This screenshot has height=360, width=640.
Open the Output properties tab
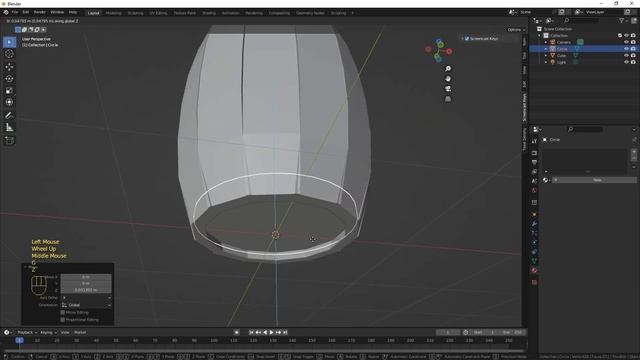[534, 162]
